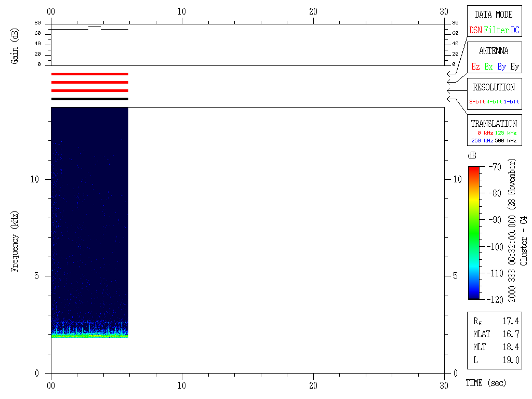
Task: Select the 4-bit resolution label
Action: (x=495, y=101)
